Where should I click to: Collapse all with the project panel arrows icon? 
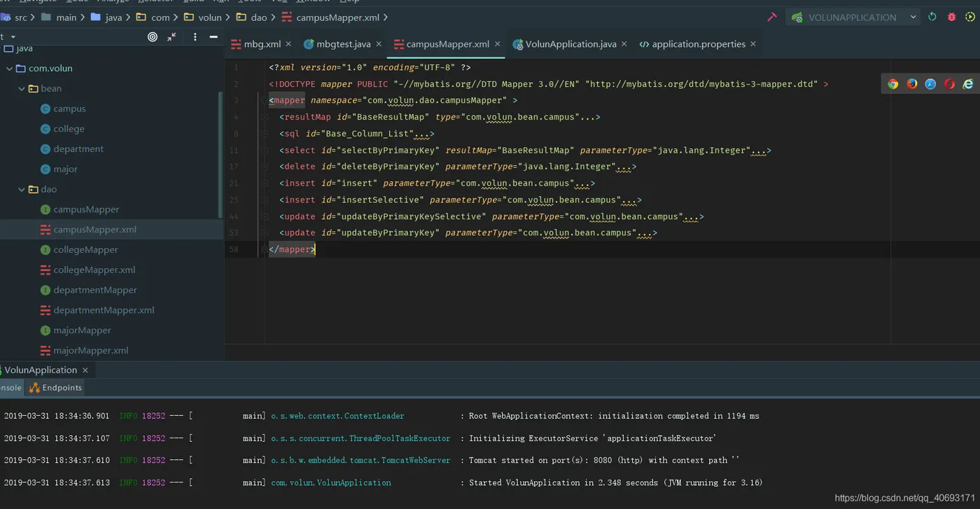(171, 37)
